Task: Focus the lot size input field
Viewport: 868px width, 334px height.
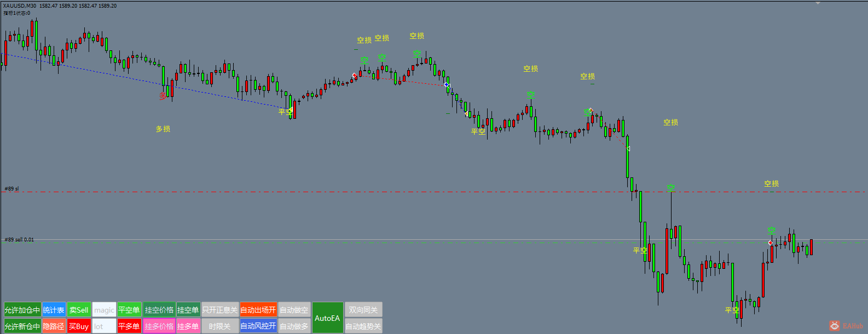Action: click(104, 326)
